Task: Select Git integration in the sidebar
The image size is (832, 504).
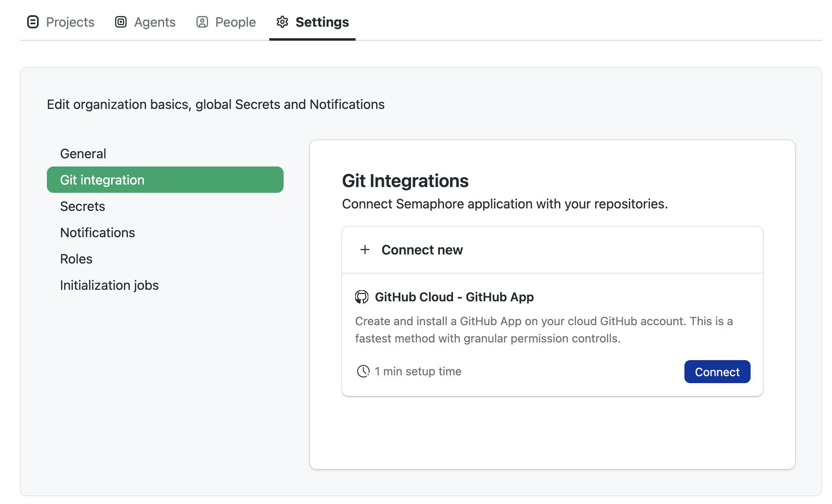Action: [x=165, y=180]
